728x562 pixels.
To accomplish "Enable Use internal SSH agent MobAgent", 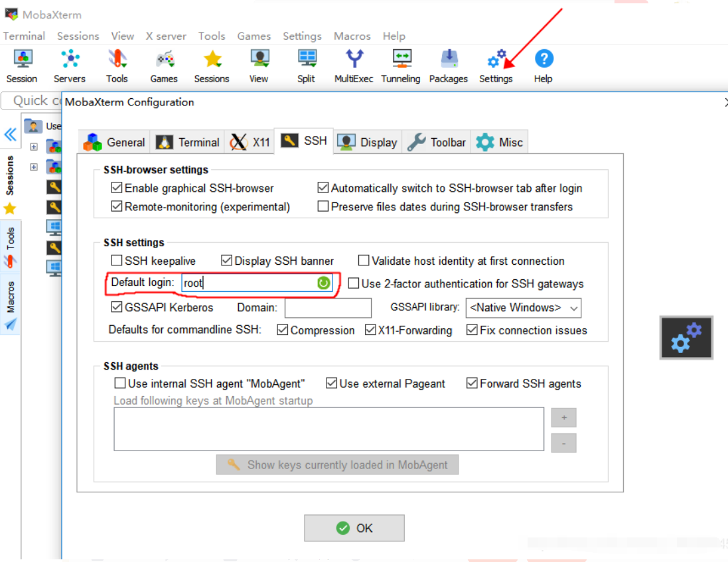I will (x=120, y=383).
